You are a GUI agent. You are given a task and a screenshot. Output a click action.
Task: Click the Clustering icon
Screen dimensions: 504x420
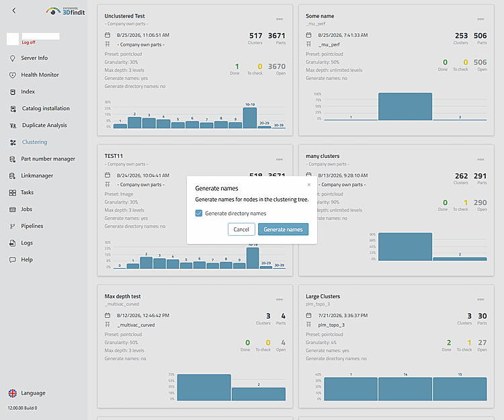pyautogui.click(x=13, y=142)
